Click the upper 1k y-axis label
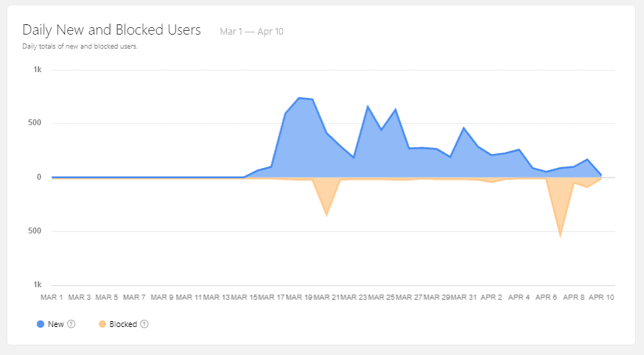This screenshot has height=355, width=644. pos(37,70)
